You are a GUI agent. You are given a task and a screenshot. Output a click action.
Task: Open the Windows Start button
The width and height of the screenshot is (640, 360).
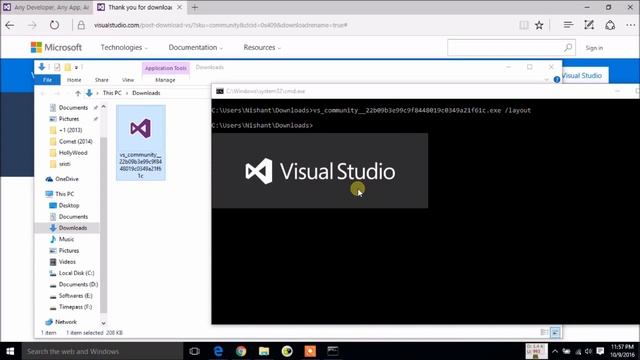pos(10,351)
